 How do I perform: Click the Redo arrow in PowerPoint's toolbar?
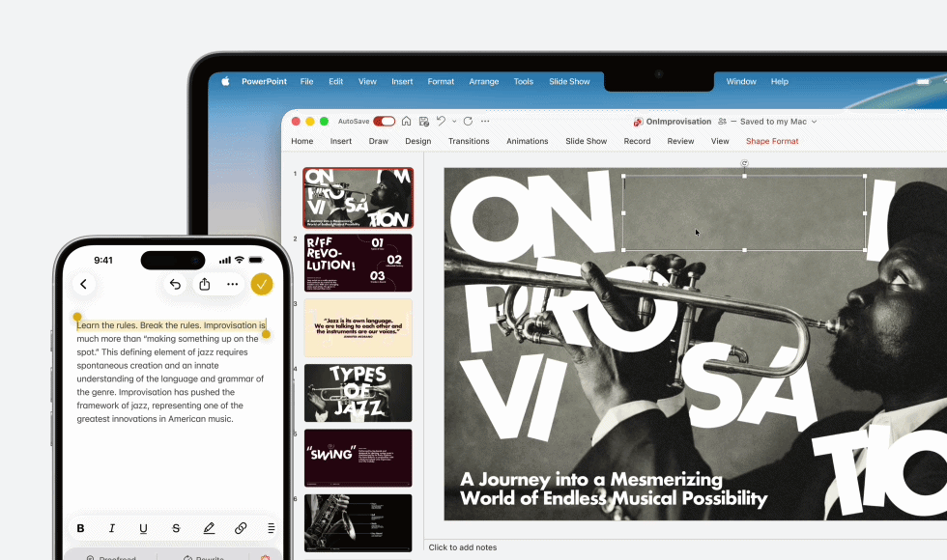click(x=468, y=122)
